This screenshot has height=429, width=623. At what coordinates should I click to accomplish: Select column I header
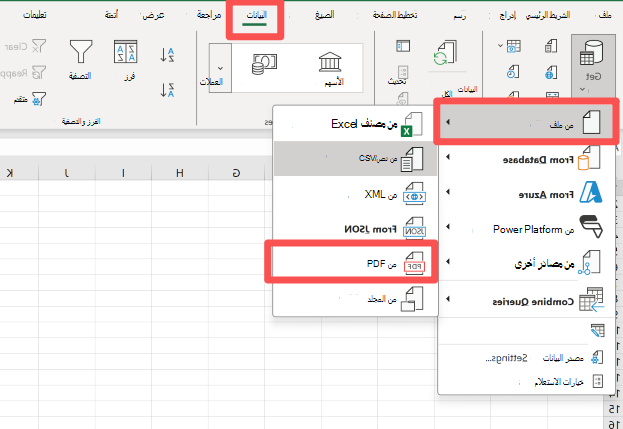coord(123,173)
